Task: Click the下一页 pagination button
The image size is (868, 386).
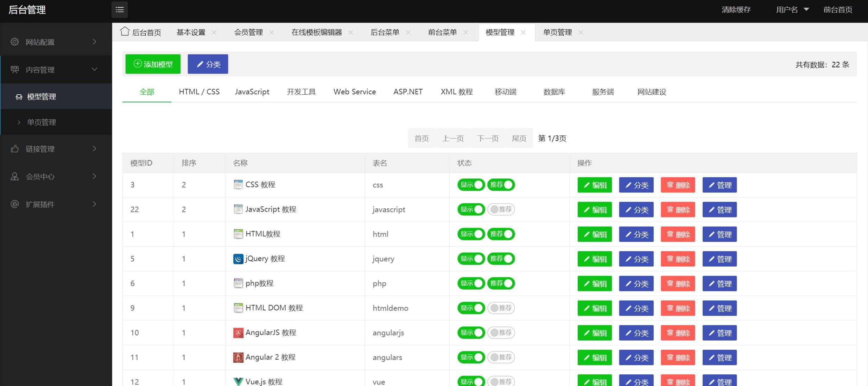Action: [487, 138]
